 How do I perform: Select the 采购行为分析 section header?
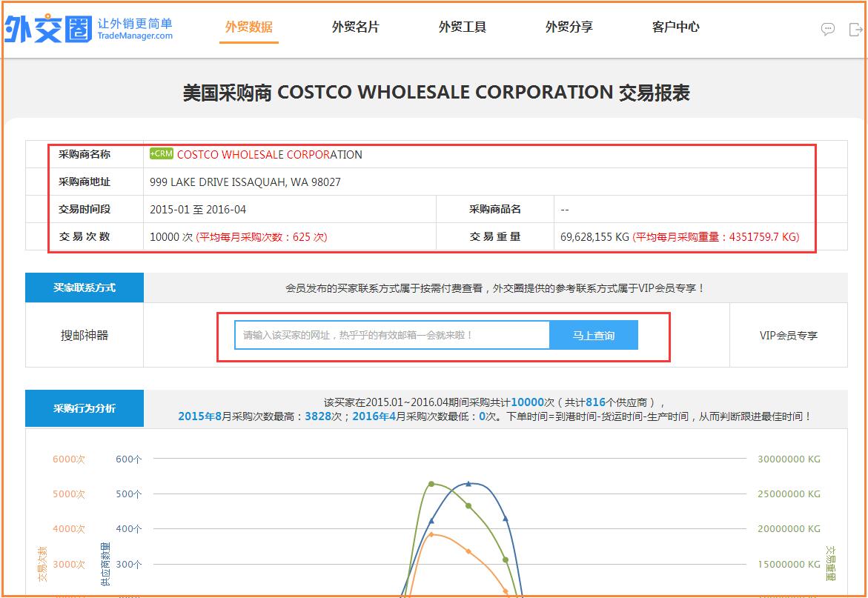[85, 408]
